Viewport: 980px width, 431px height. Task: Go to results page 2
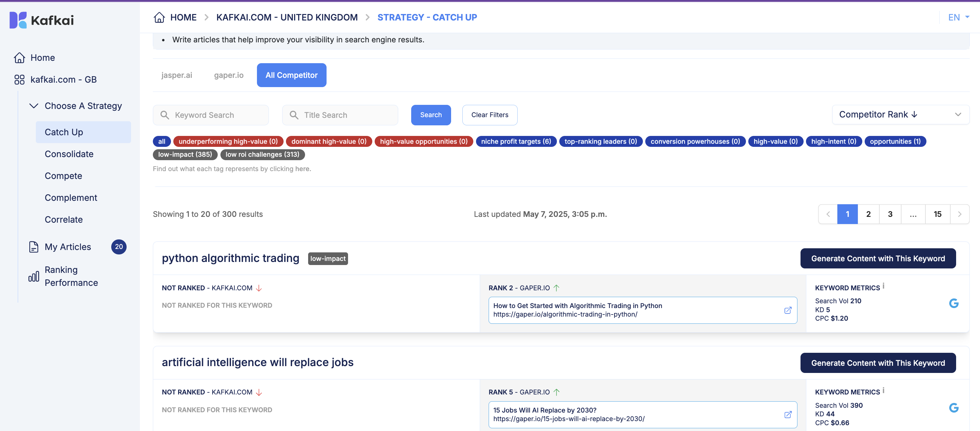tap(868, 214)
